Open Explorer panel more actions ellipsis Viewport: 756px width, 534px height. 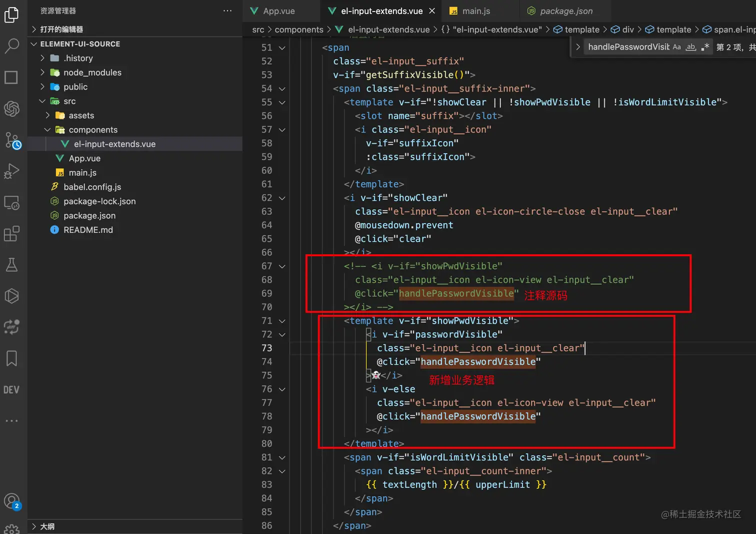tap(227, 11)
